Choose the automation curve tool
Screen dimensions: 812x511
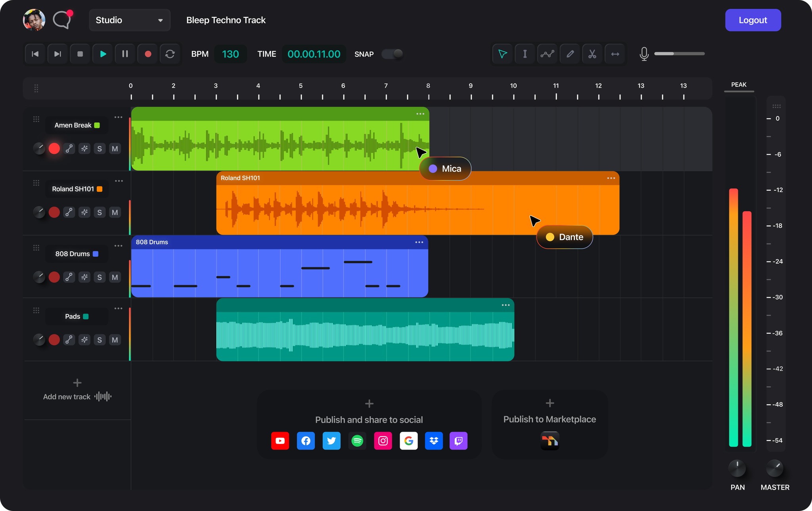click(547, 54)
